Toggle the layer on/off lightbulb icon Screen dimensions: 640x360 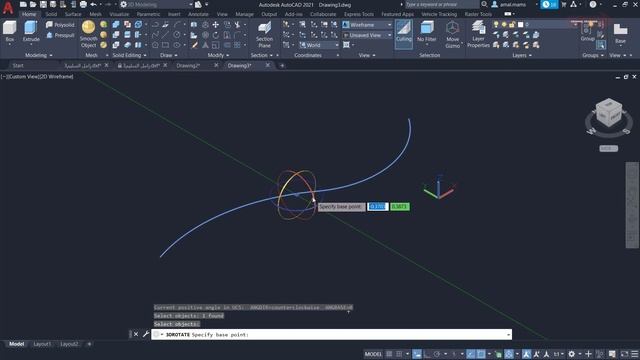pos(496,25)
